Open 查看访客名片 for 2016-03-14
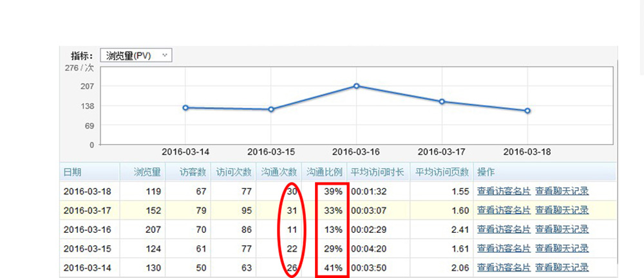644x278 pixels. [504, 268]
